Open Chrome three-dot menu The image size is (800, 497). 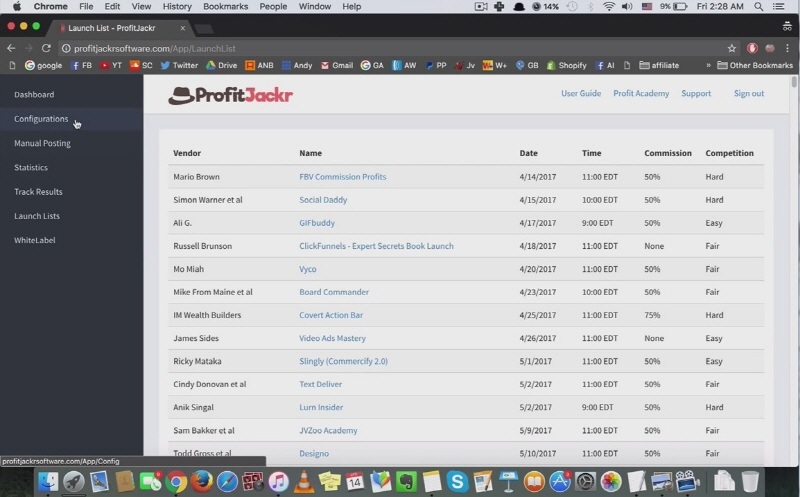click(x=787, y=48)
